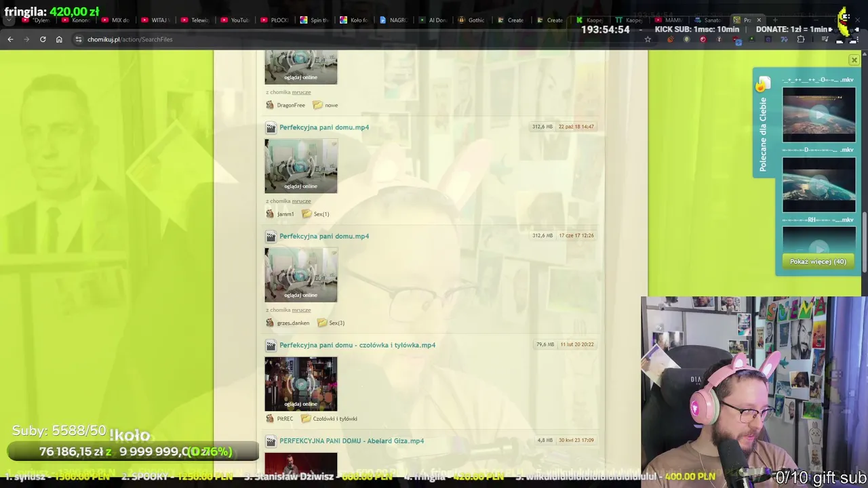Click the 79,6 MB file size text
The width and height of the screenshot is (868, 488).
[x=545, y=344]
